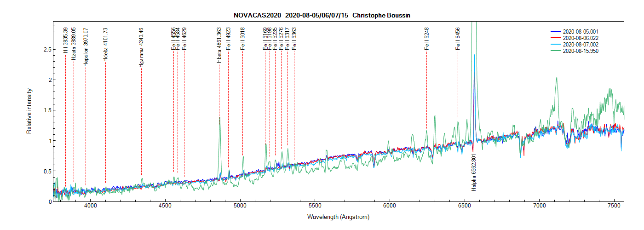Click the Relative intensity axis title
The image size is (644, 230).
coord(29,111)
